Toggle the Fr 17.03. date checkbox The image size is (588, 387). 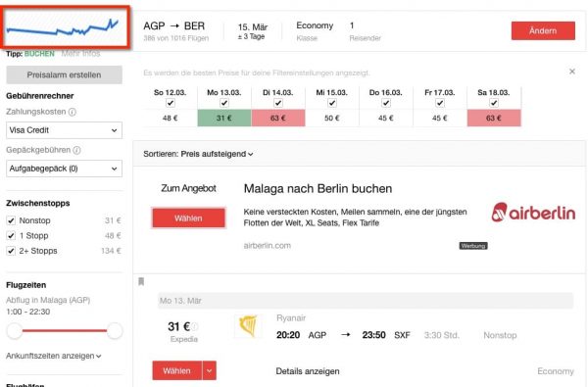pos(440,103)
